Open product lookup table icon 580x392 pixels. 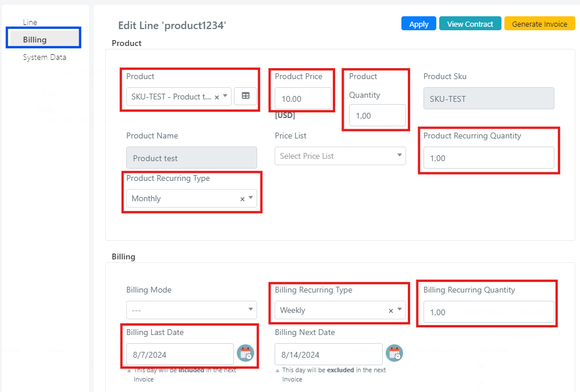[245, 96]
